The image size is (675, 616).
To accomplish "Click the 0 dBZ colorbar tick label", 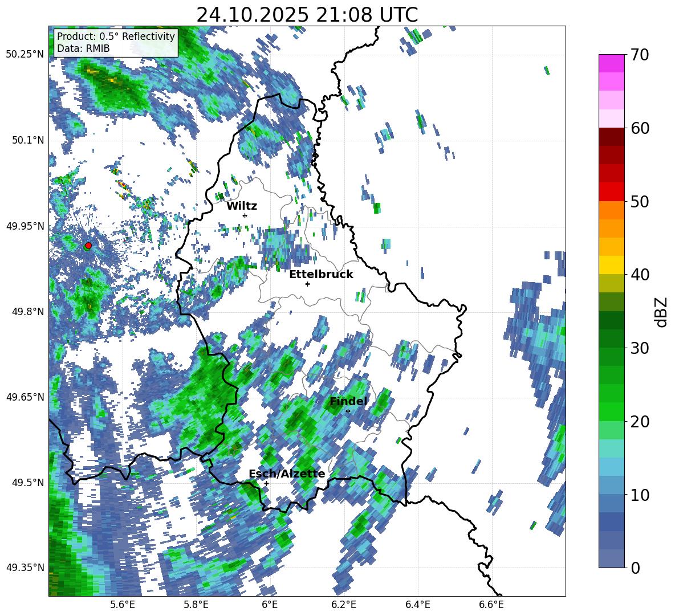I will [x=636, y=568].
